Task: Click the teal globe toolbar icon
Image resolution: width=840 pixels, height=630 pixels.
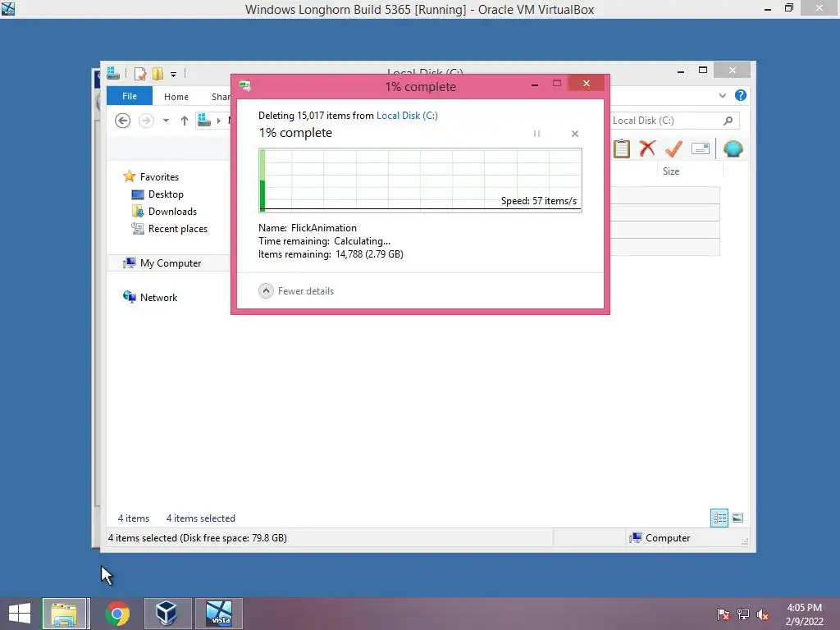Action: [x=733, y=148]
